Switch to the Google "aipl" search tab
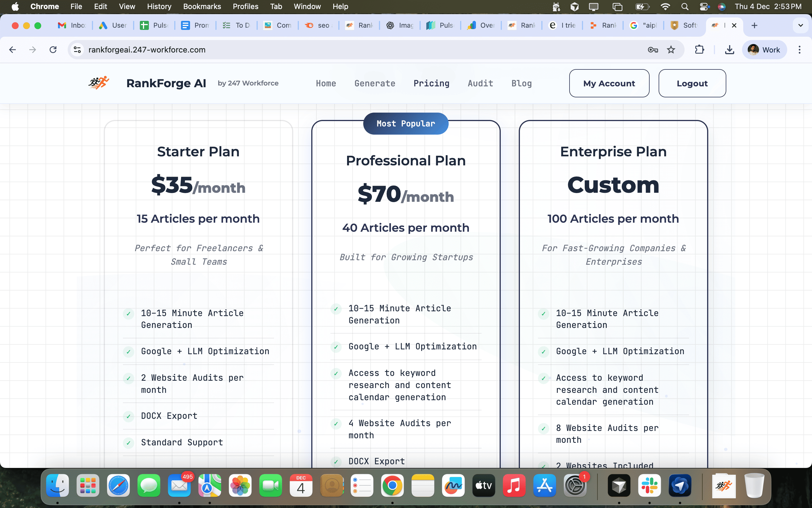Viewport: 812px width, 508px height. [644, 25]
